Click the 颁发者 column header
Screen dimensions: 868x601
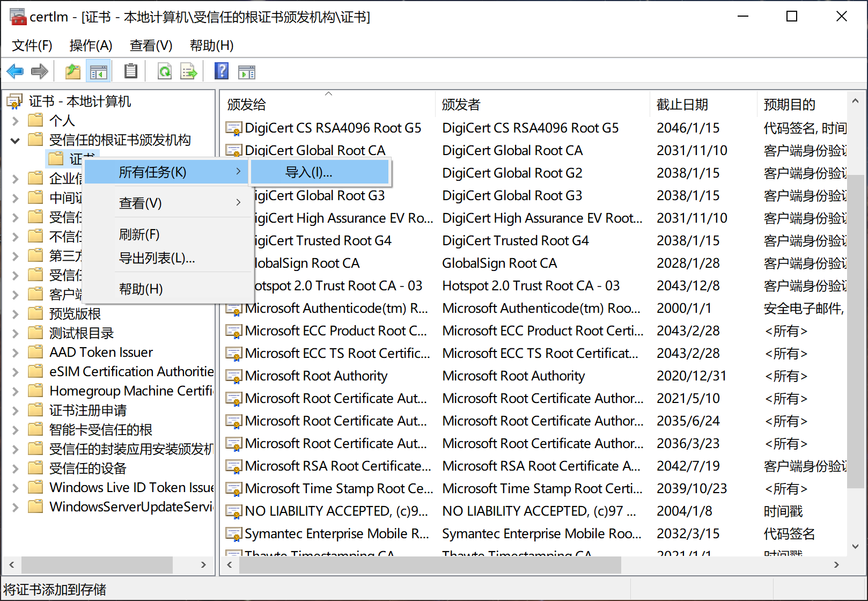coord(461,105)
